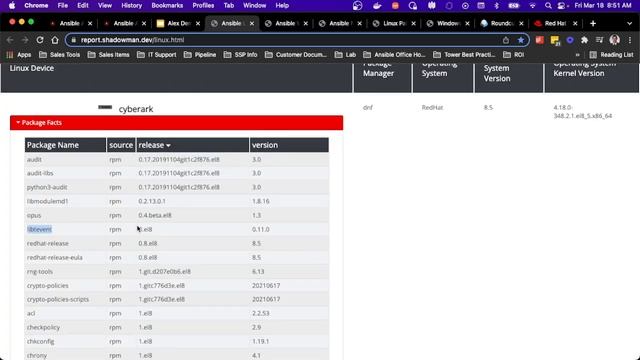
Task: Go to the browser home page
Action: (x=55, y=40)
